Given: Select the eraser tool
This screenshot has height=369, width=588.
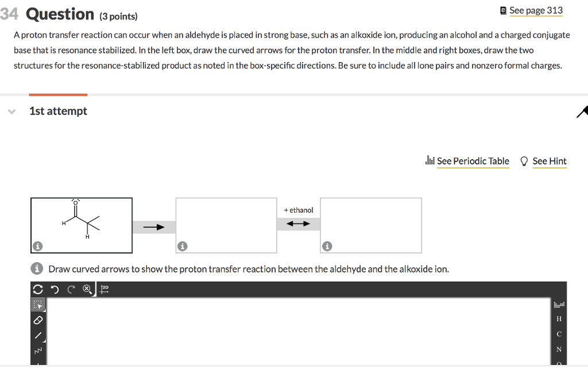Looking at the screenshot, I should [x=37, y=321].
